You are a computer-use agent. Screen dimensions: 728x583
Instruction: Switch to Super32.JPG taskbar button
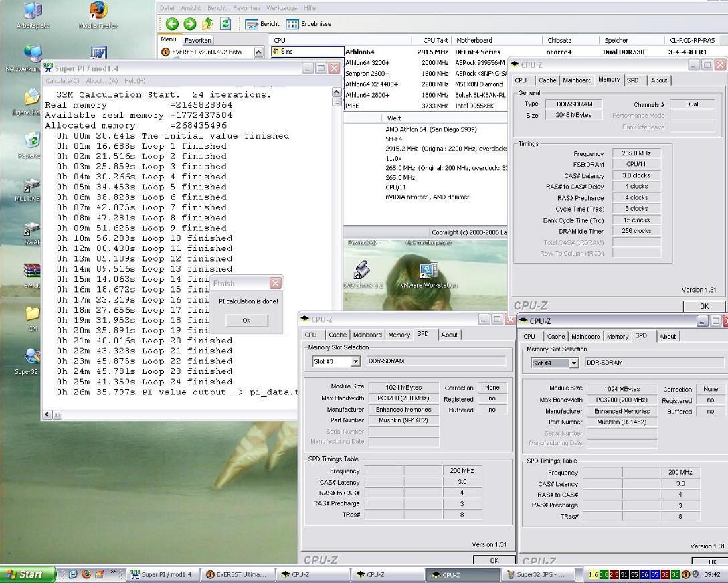point(538,575)
